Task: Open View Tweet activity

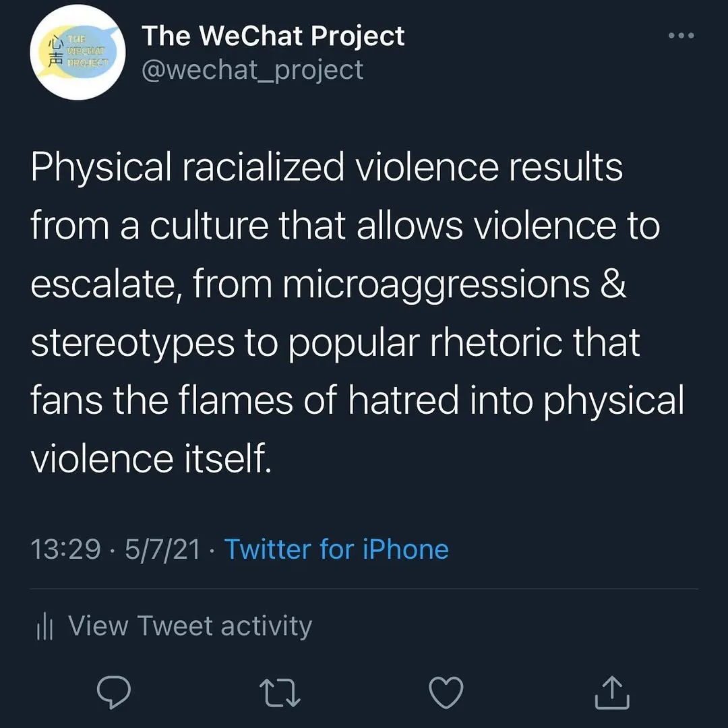Action: 190,626
